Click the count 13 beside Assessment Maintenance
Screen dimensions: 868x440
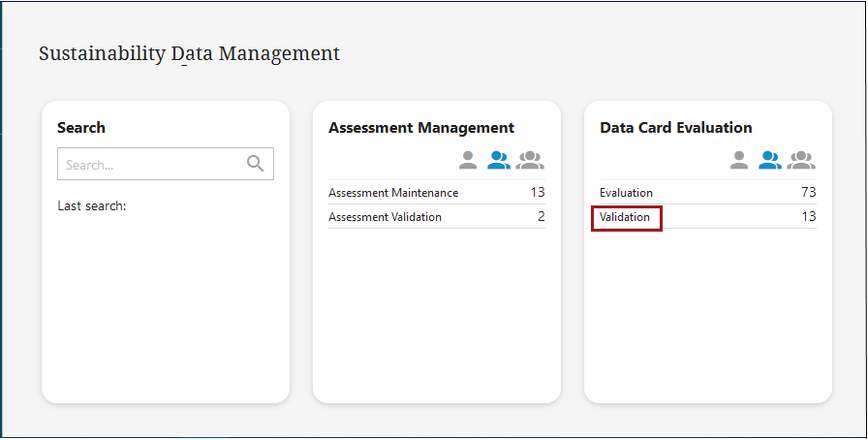click(x=538, y=193)
